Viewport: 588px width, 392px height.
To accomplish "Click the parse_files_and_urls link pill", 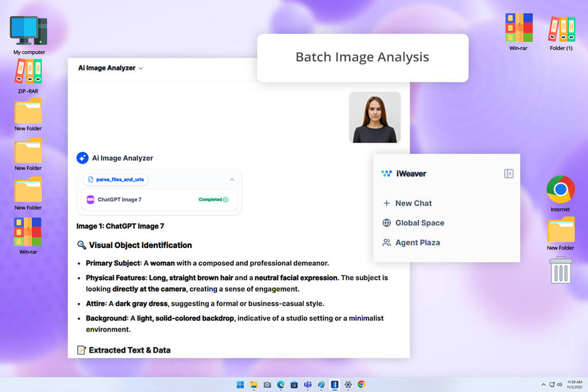I will pos(116,180).
